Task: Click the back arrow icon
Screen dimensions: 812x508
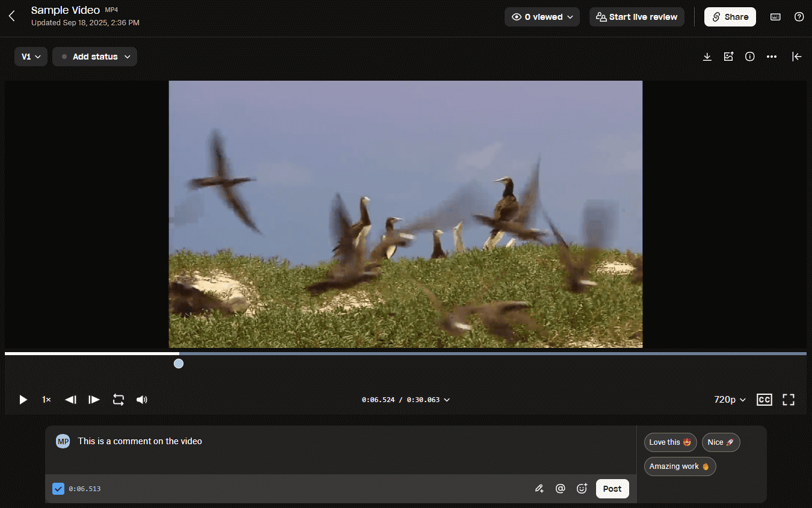Action: point(12,17)
